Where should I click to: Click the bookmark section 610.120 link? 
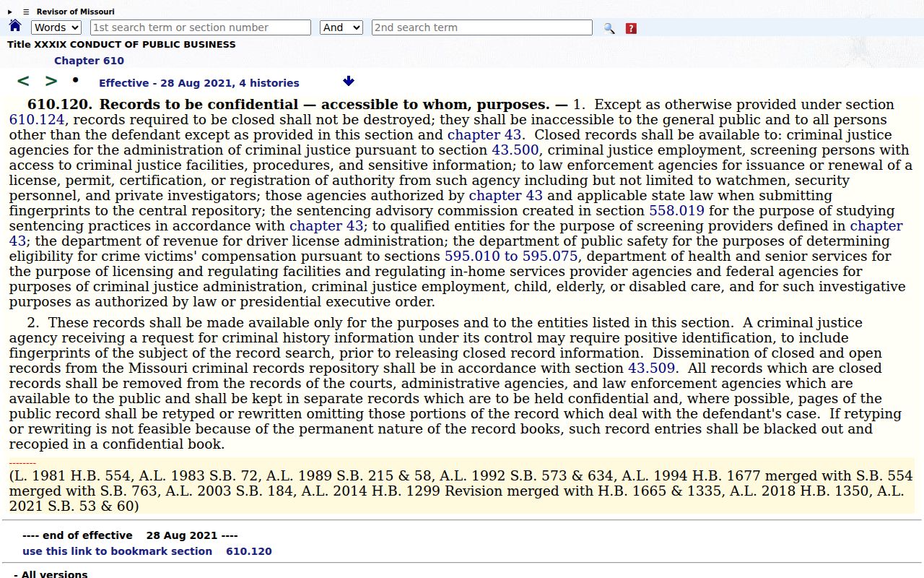tap(147, 551)
